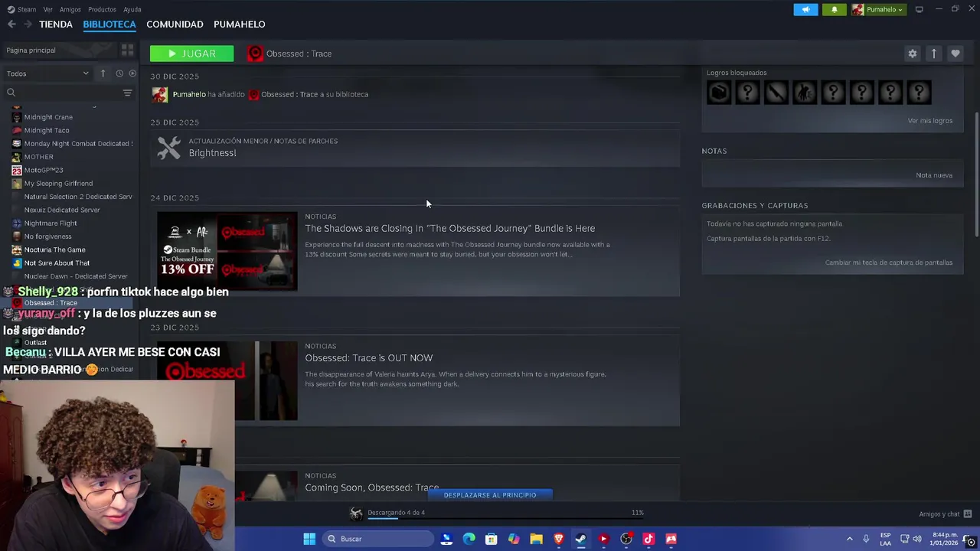Open the Productos menu
This screenshot has height=551, width=980.
pyautogui.click(x=102, y=9)
